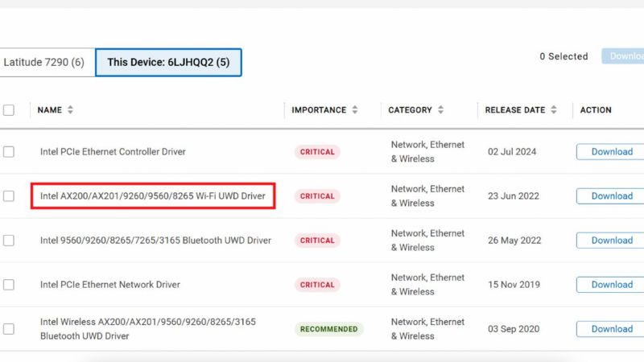The height and width of the screenshot is (362, 644).
Task: Click the CRITICAL badge on 15 Nov 2019 row
Action: pos(317,285)
